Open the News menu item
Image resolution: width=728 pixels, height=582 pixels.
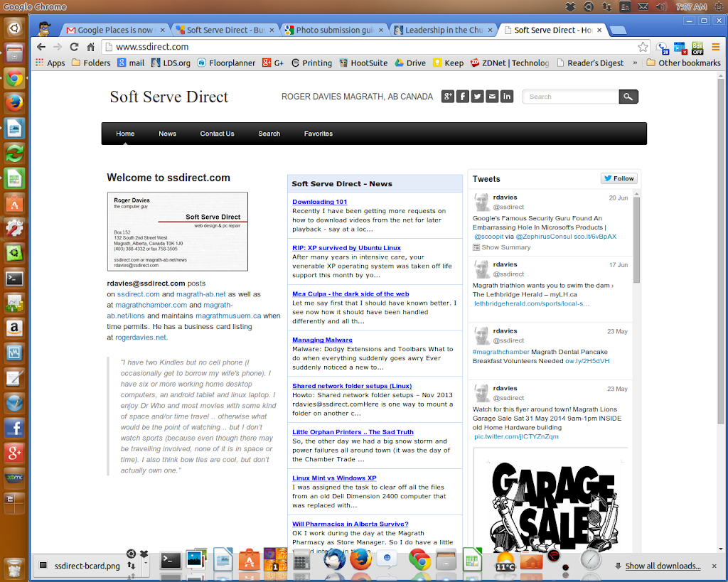click(x=167, y=134)
